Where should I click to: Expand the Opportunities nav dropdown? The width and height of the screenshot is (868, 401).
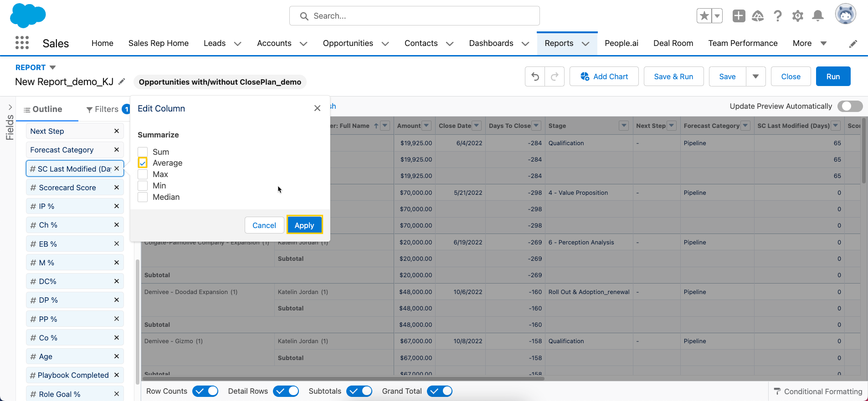click(385, 44)
